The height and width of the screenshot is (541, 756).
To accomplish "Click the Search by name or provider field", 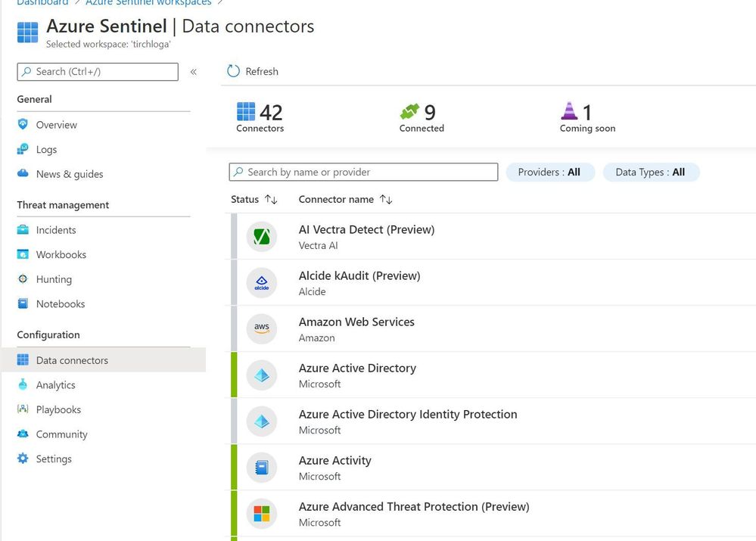I will [x=363, y=173].
